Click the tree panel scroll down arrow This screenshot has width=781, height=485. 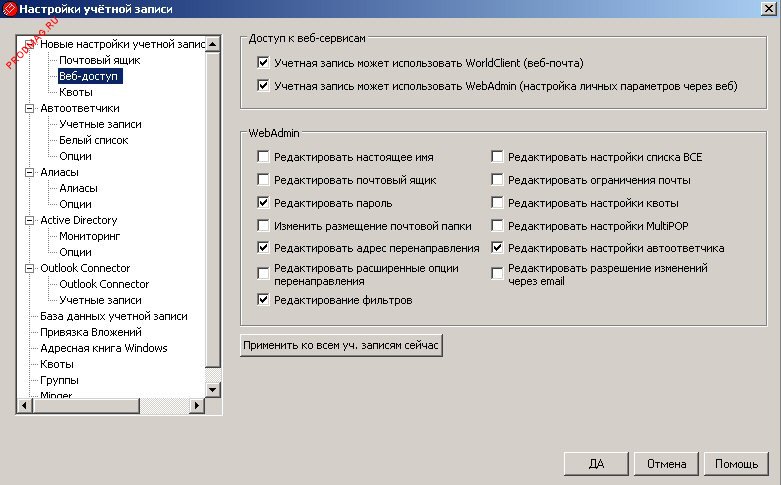[213, 389]
